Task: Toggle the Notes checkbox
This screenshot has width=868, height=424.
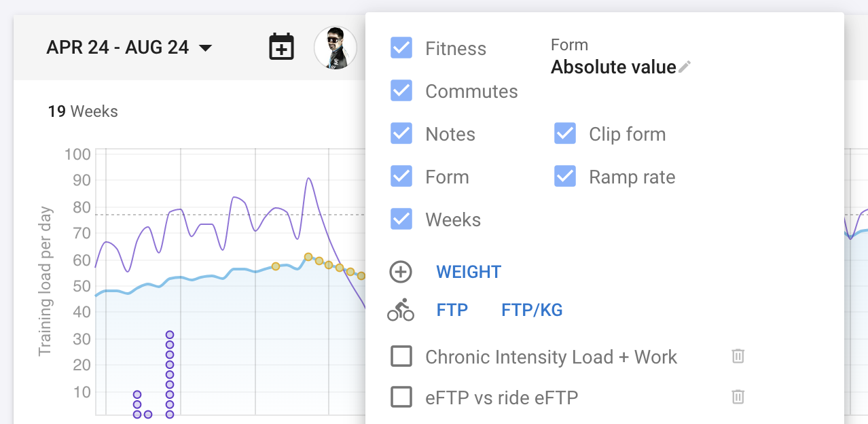Action: point(401,133)
